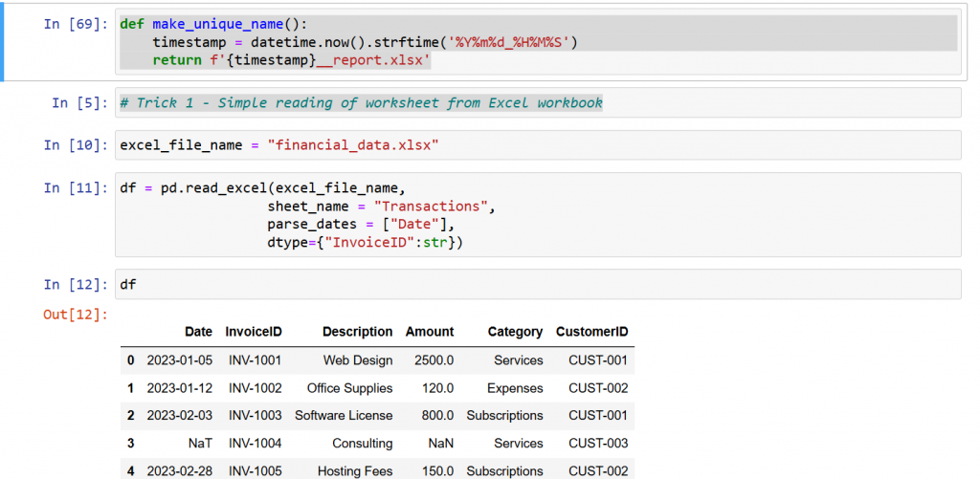Click the "Transactions" sheet name string

pyautogui.click(x=431, y=207)
